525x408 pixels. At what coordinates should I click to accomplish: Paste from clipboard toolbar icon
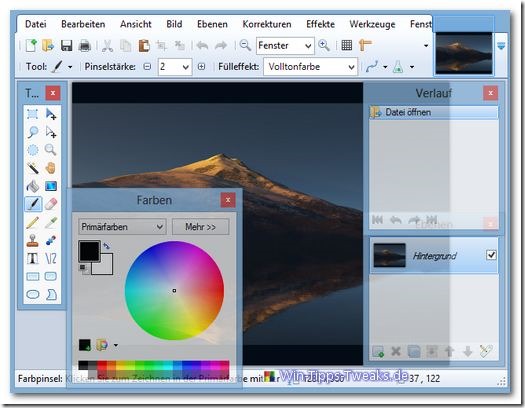(x=144, y=46)
